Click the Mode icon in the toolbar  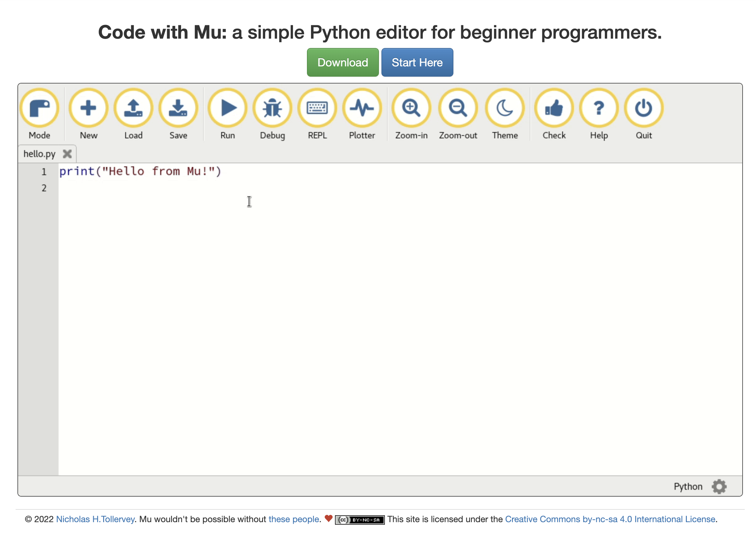(x=39, y=108)
